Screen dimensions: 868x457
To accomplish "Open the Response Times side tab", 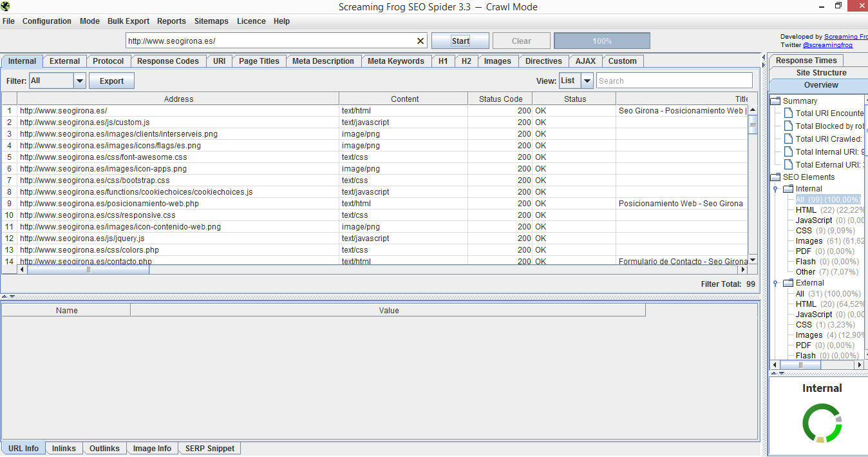I will (806, 61).
